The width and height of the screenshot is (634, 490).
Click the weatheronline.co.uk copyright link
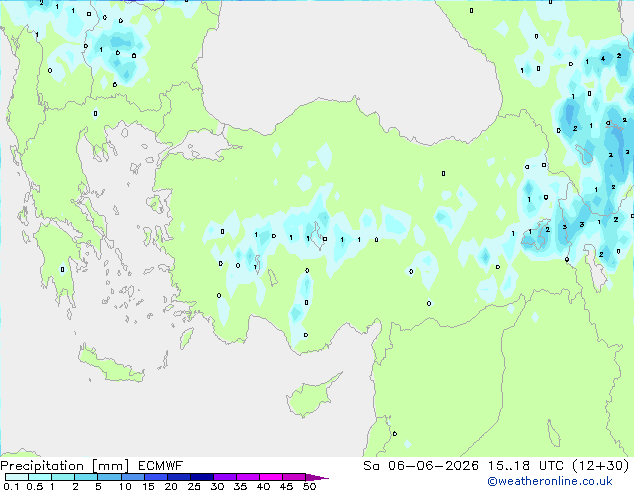point(550,481)
